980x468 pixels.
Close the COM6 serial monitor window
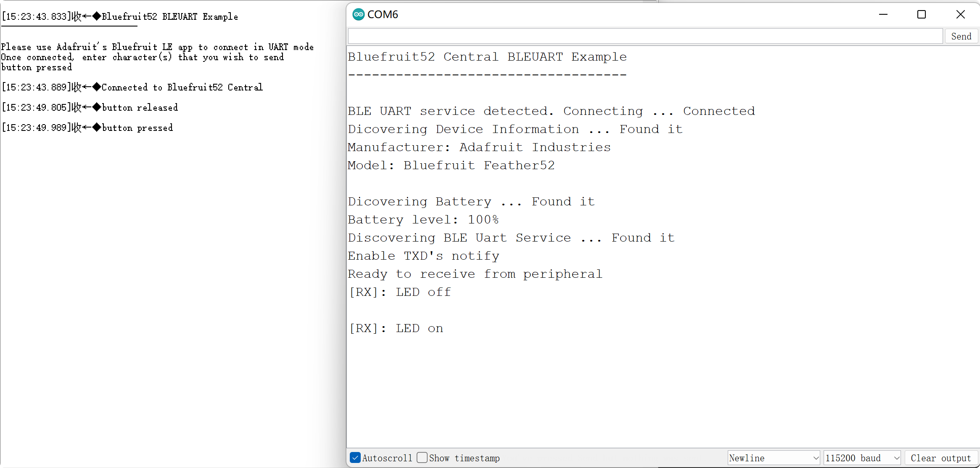(961, 15)
